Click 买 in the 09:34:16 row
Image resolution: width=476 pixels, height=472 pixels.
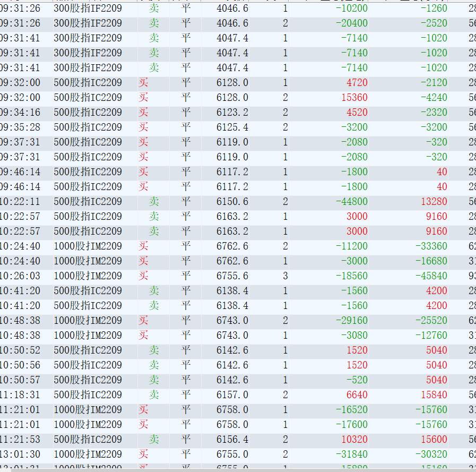(143, 113)
